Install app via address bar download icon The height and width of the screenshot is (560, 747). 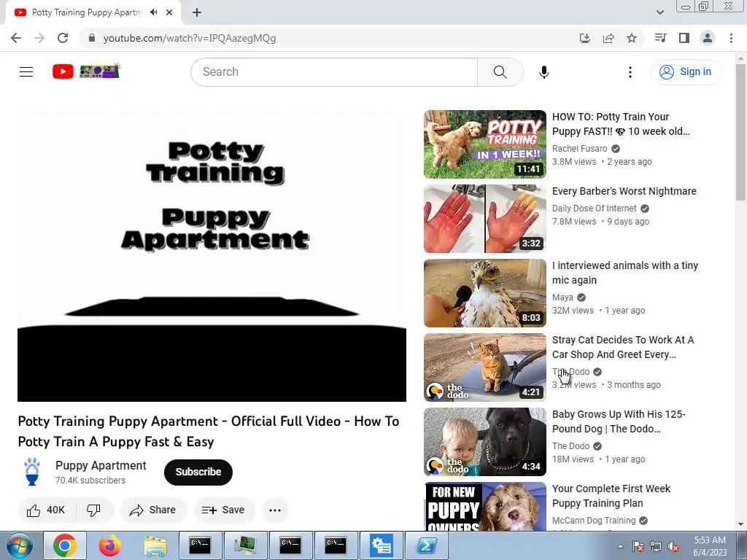[585, 38]
